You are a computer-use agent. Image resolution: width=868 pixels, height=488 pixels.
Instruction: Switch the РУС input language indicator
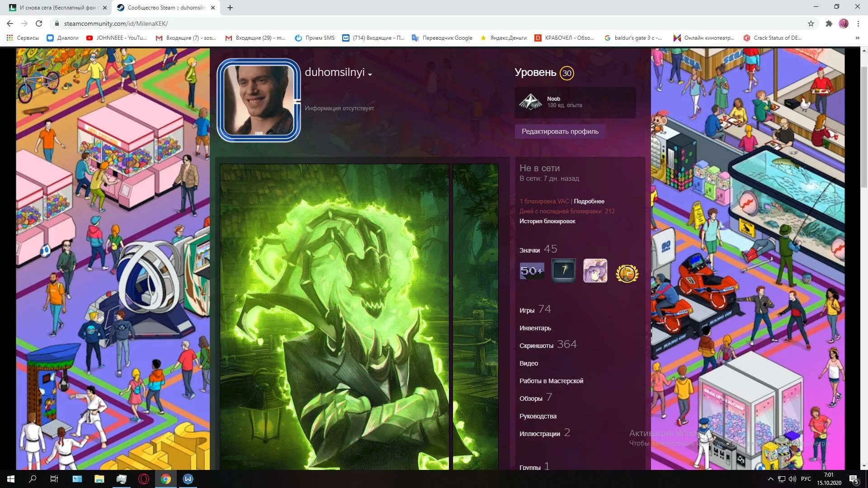[806, 479]
